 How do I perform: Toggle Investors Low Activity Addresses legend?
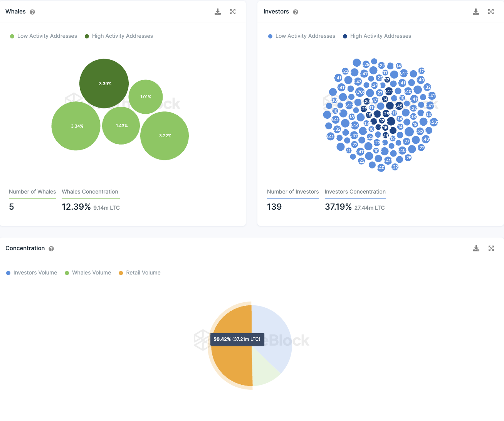(302, 36)
